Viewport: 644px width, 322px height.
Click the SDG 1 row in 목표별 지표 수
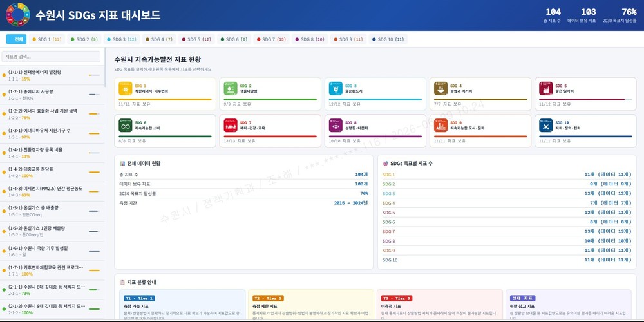pos(507,175)
